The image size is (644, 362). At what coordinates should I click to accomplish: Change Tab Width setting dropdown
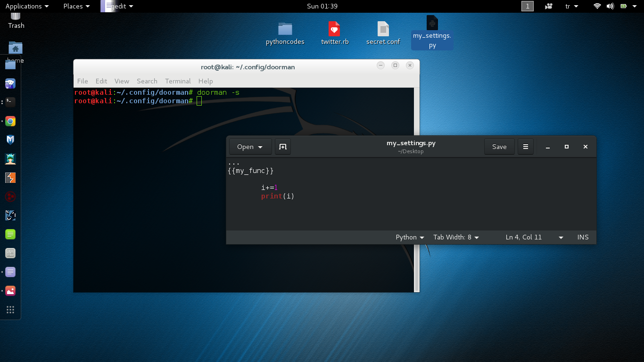tap(456, 237)
